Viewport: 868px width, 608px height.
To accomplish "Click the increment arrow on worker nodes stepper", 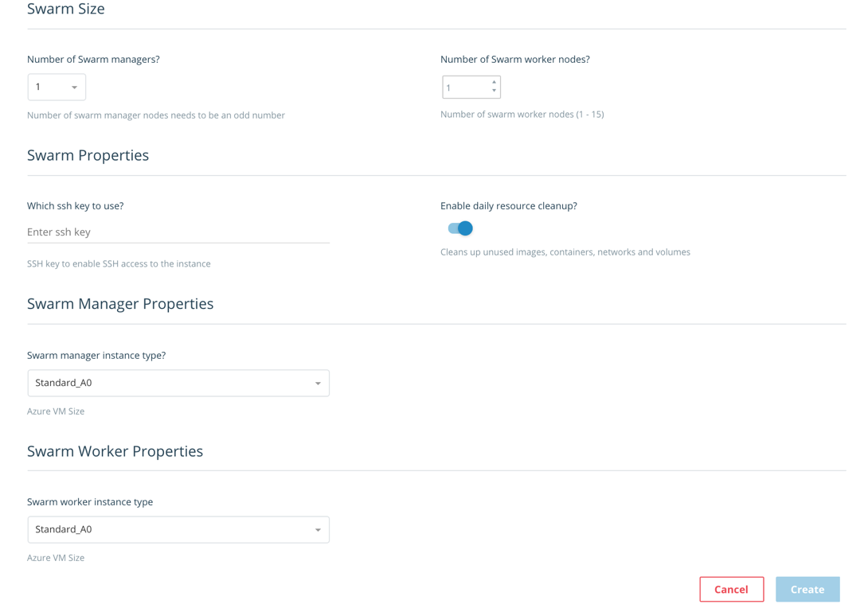I will point(494,83).
